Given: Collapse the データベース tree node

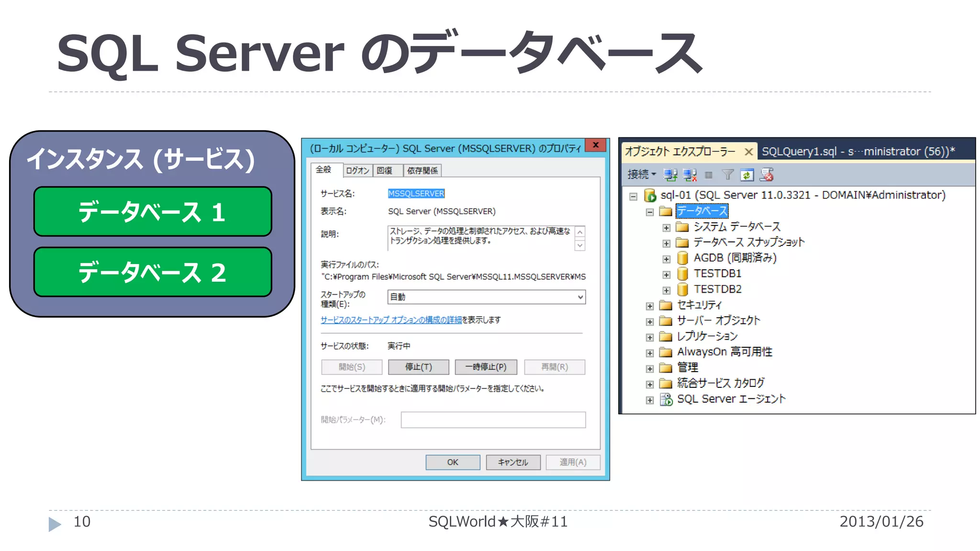Looking at the screenshot, I should [650, 212].
